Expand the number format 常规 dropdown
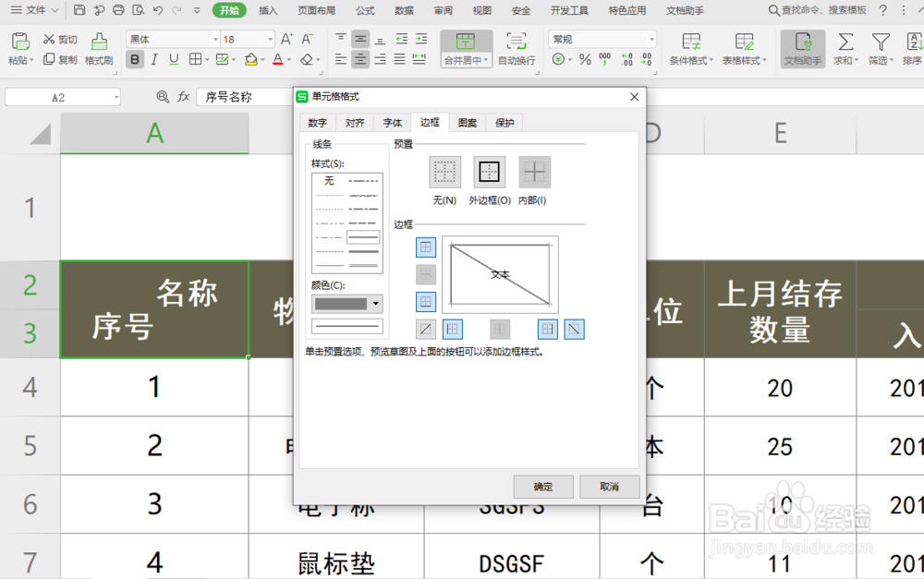Screen dimensions: 924x579 click(653, 39)
